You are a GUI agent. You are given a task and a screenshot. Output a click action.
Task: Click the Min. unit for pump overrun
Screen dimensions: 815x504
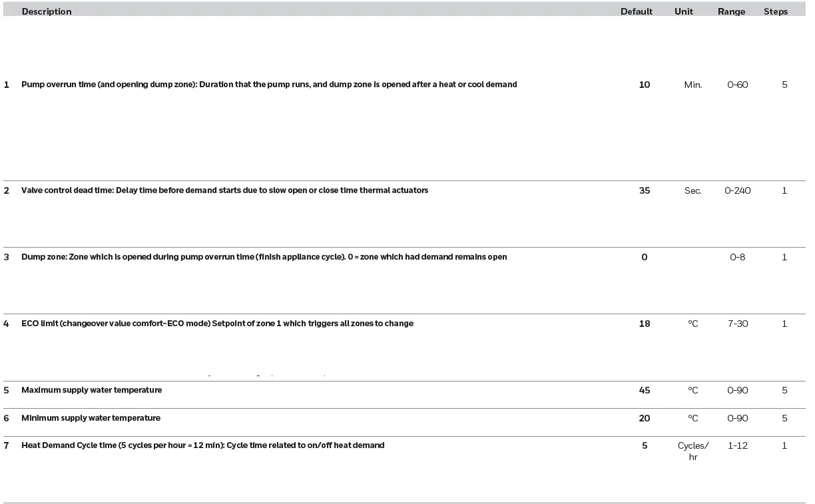pos(693,85)
